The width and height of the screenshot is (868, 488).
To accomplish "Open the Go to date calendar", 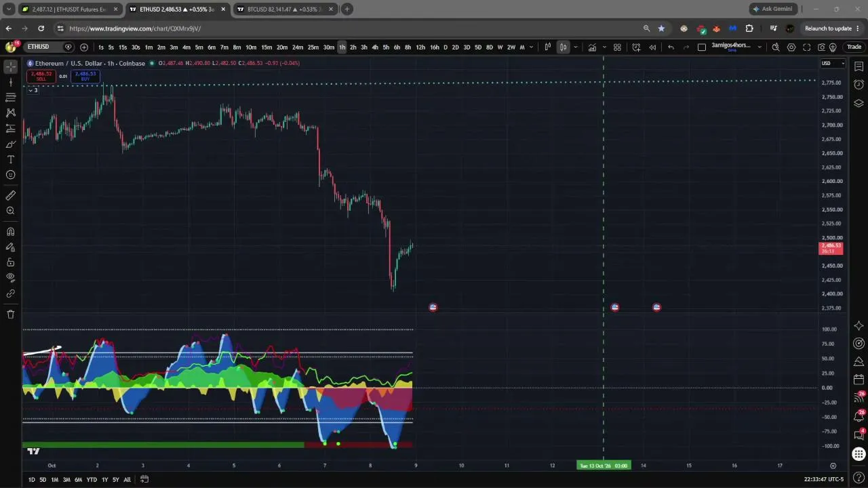I will pyautogui.click(x=144, y=480).
